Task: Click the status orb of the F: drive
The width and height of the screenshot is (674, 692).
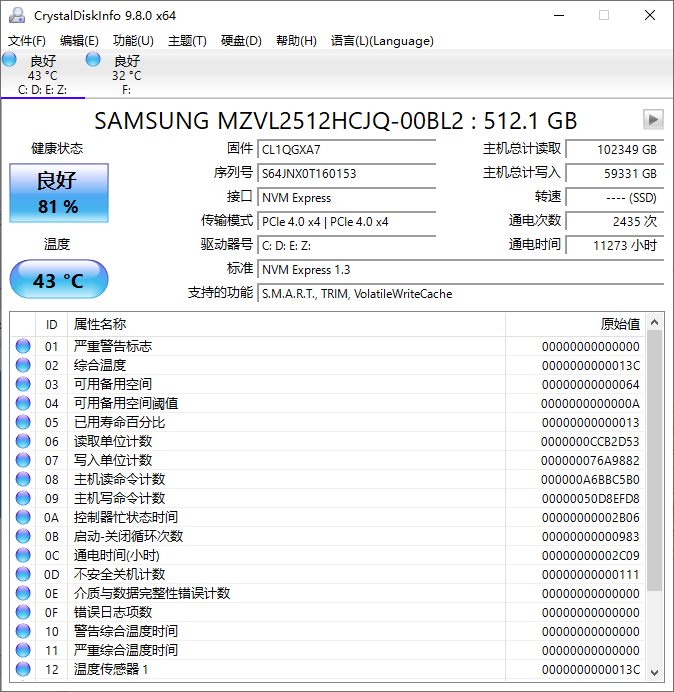Action: pos(93,61)
